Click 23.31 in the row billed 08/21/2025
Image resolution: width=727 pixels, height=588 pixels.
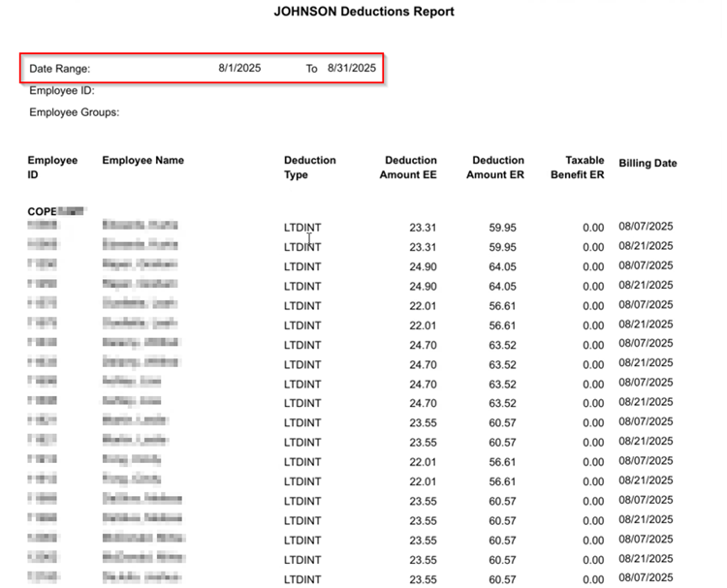(423, 247)
